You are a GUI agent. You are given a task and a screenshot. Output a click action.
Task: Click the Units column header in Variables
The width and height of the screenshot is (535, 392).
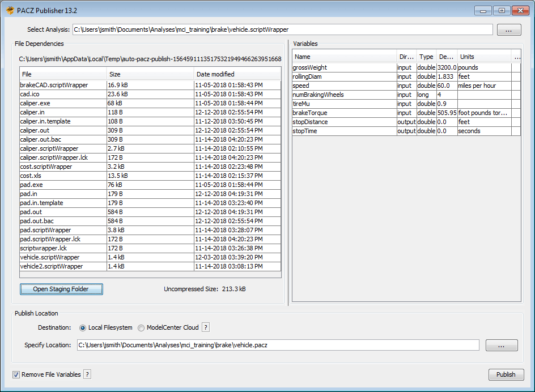pyautogui.click(x=484, y=57)
